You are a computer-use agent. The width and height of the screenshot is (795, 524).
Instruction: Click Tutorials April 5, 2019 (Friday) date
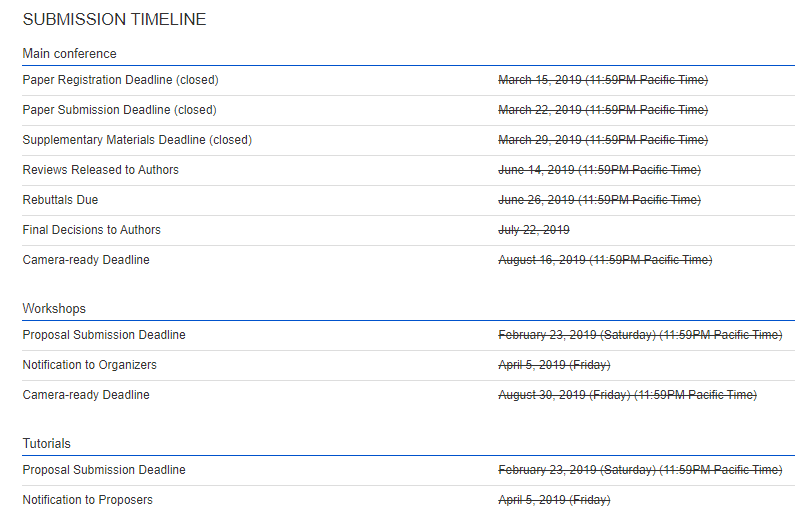click(554, 500)
